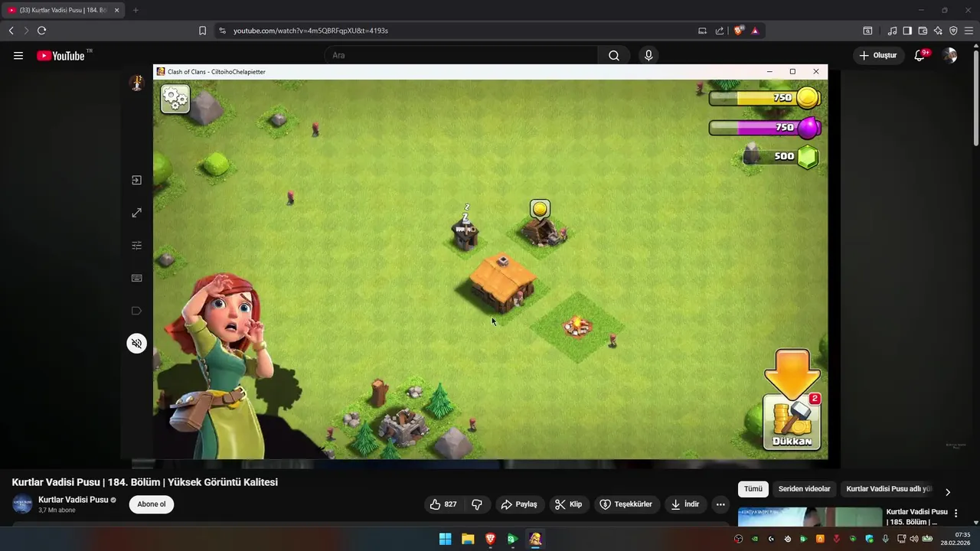980x551 pixels.
Task: Click the sign-in arrow icon in the emulator sidebar
Action: click(x=136, y=181)
